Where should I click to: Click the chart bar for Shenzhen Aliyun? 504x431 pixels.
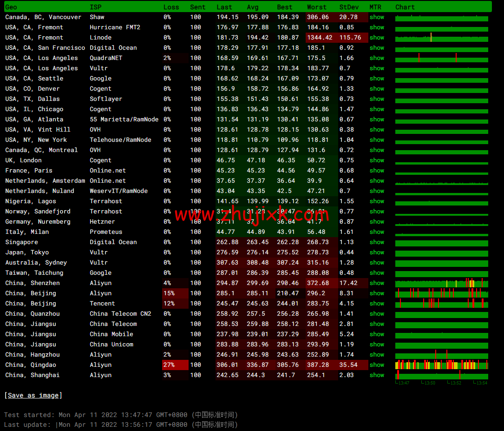(x=441, y=283)
